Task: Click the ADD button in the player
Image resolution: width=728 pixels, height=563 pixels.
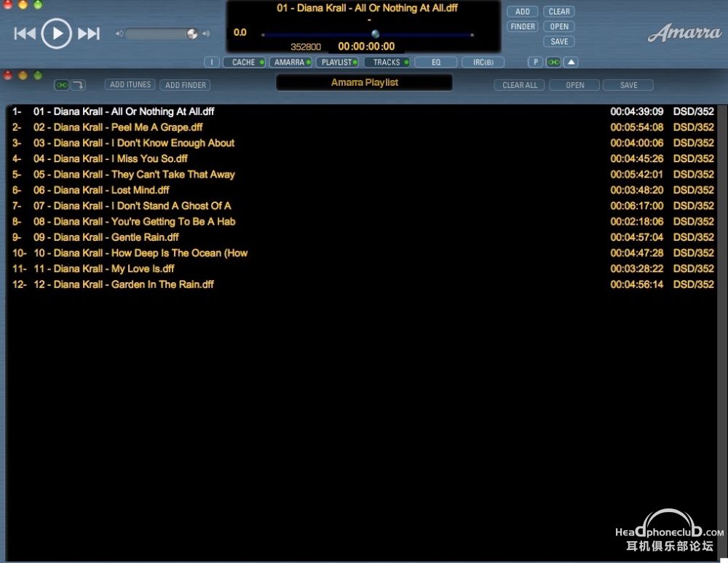Action: [522, 12]
